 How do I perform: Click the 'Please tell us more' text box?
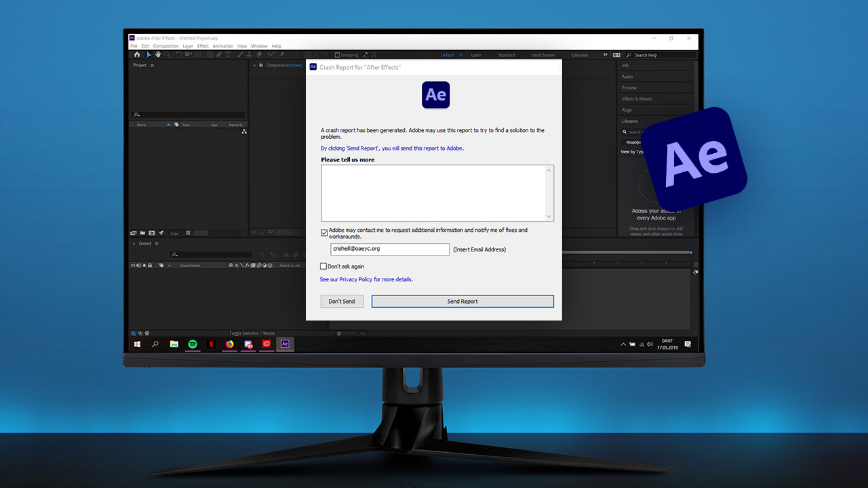pyautogui.click(x=437, y=193)
